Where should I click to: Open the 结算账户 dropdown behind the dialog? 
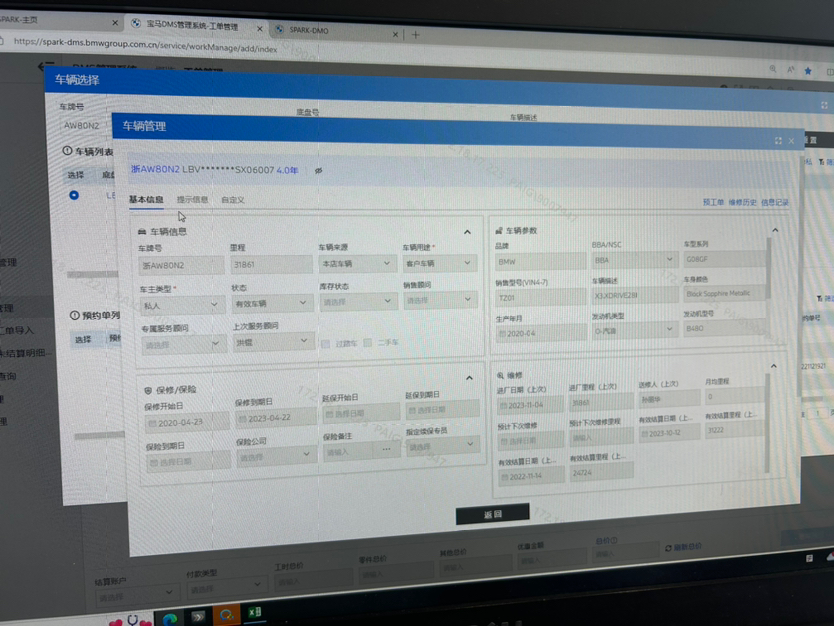pos(136,594)
